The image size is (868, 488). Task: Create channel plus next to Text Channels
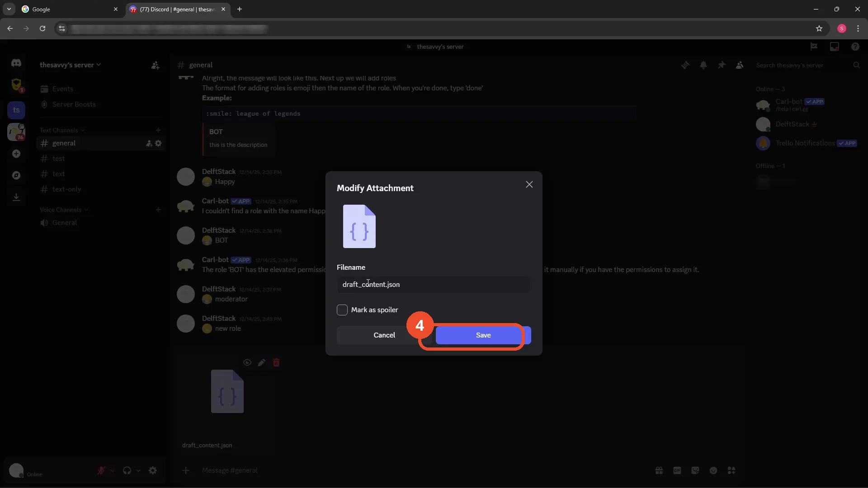(158, 130)
